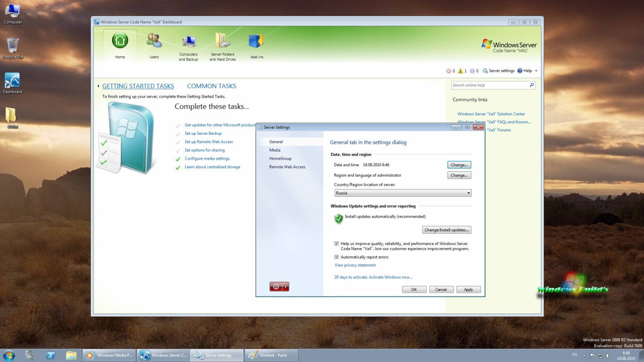This screenshot has width=644, height=362.
Task: Open the network tray icon
Action: (x=600, y=356)
